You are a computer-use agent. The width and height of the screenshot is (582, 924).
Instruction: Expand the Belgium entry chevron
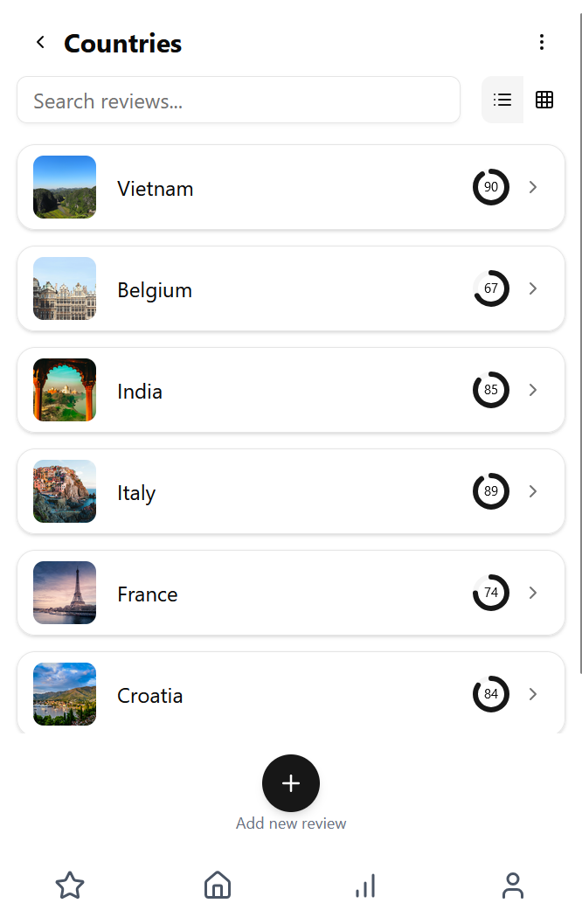(533, 288)
